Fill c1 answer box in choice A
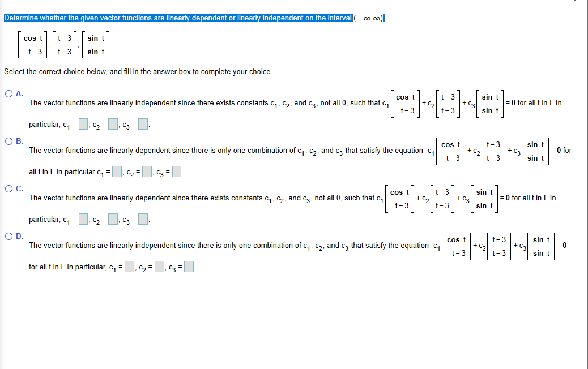Screen dimensions: 588x369 83,124
